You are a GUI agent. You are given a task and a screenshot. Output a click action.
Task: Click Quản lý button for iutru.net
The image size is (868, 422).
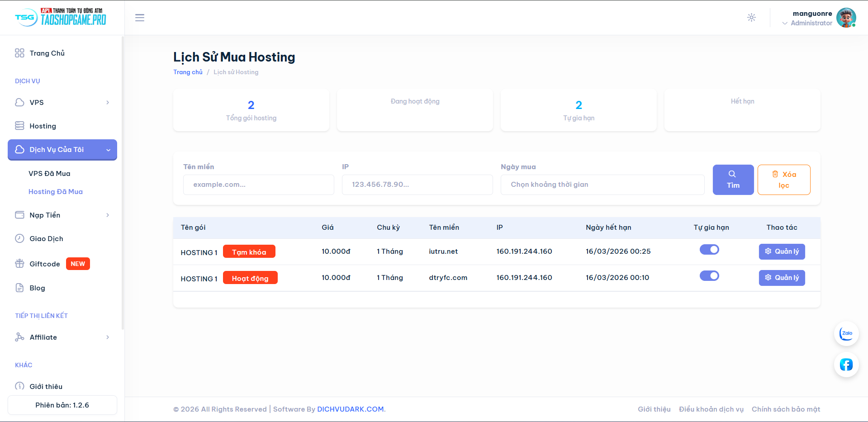(x=782, y=251)
